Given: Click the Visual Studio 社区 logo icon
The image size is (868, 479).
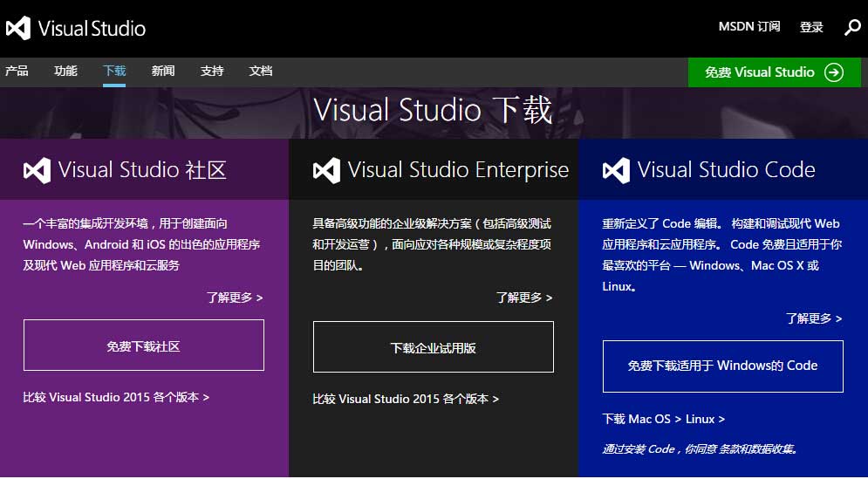Looking at the screenshot, I should [x=37, y=170].
